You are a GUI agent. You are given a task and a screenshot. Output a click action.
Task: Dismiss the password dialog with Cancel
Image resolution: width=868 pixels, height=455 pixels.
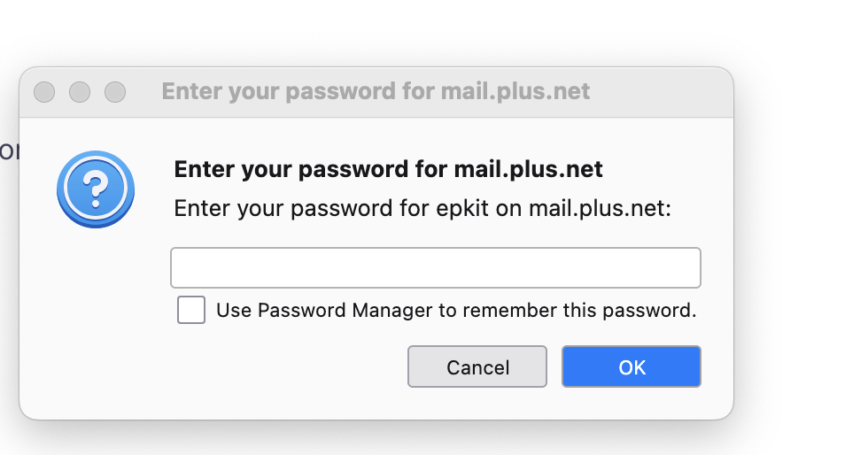click(x=477, y=366)
